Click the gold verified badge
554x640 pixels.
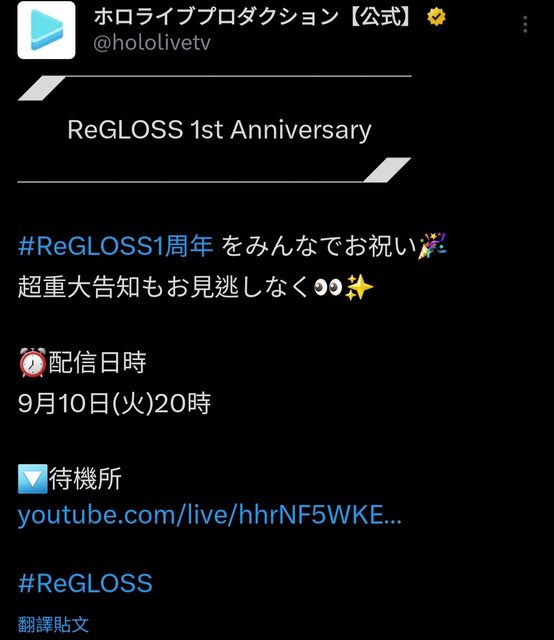(x=436, y=17)
